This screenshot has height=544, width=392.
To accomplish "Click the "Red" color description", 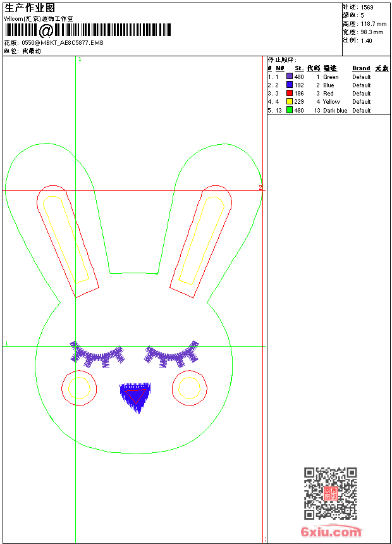I will point(328,94).
